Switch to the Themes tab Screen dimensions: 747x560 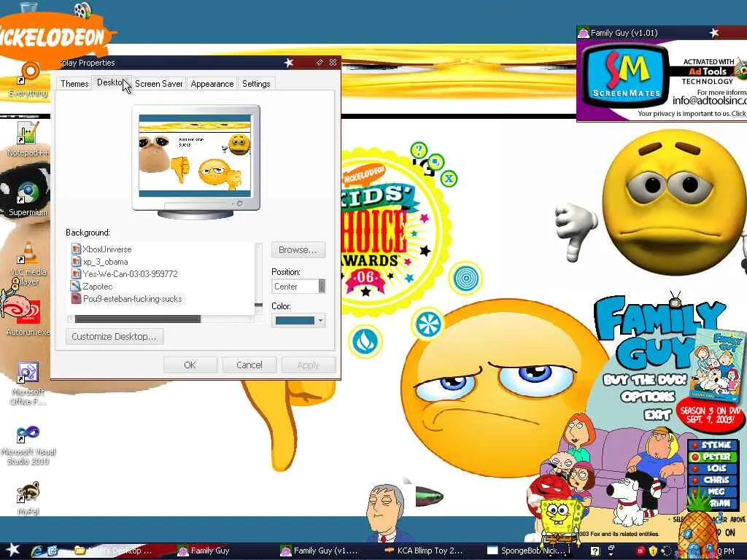pyautogui.click(x=74, y=83)
